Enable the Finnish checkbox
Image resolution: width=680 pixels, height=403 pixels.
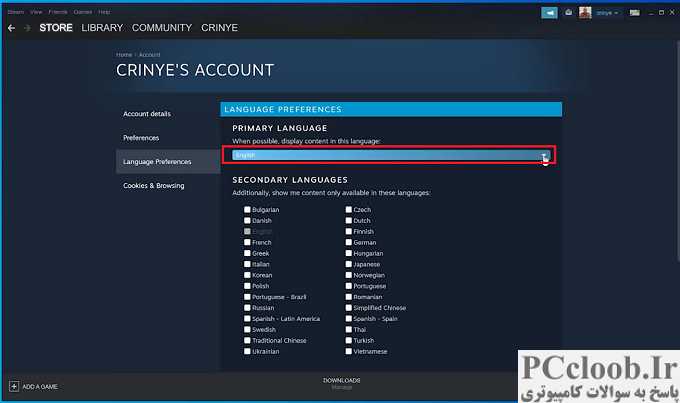click(x=349, y=231)
